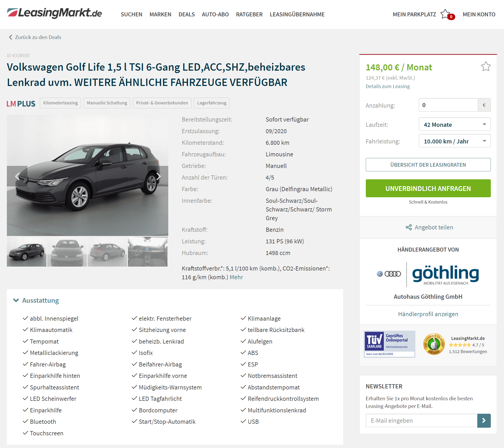Select the side-view car thumbnail
This screenshot has width=504, height=448.
pyautogui.click(x=27, y=252)
